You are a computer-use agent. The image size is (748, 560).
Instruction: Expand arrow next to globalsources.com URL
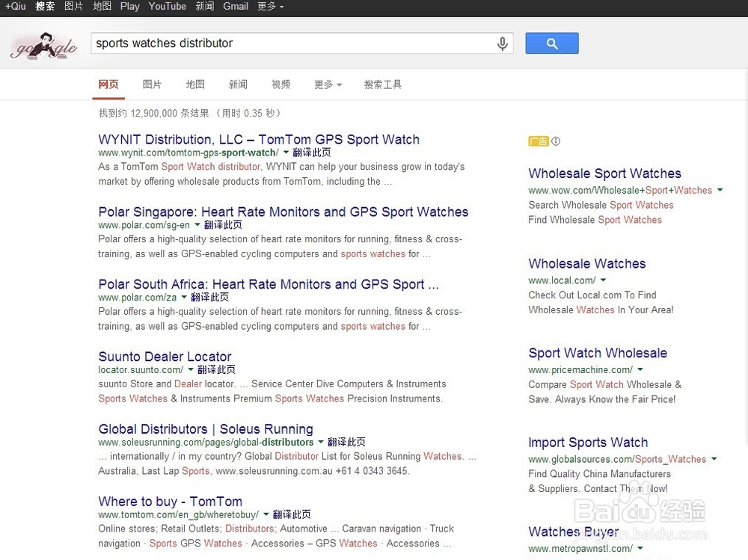click(714, 459)
